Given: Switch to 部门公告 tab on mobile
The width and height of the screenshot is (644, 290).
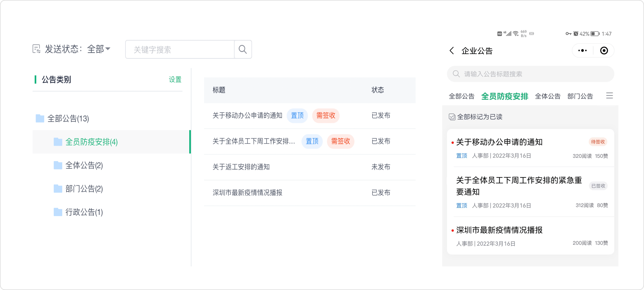Looking at the screenshot, I should tap(580, 96).
